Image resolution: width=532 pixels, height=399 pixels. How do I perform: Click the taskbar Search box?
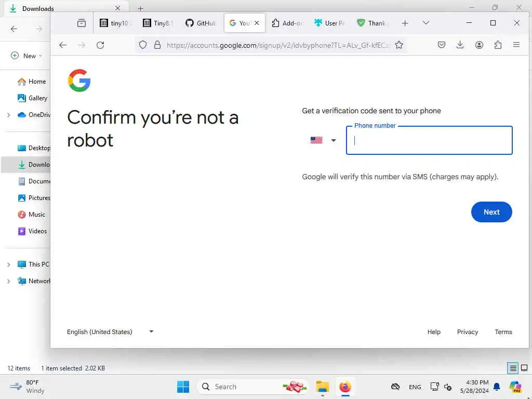(x=253, y=387)
